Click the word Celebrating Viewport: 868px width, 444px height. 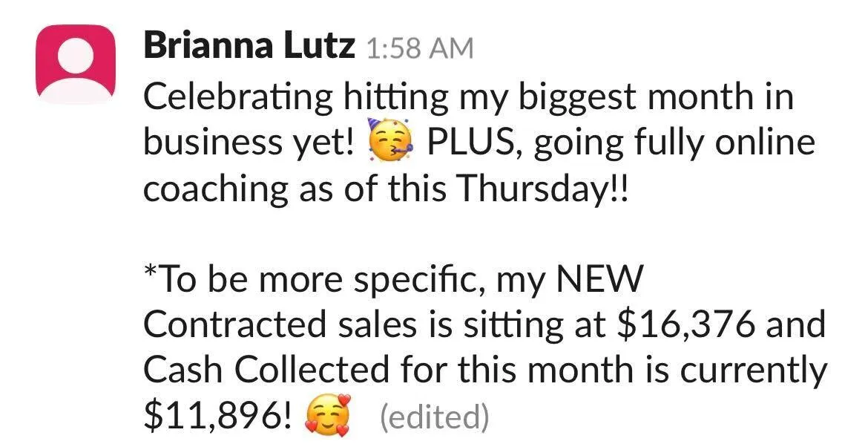click(238, 98)
